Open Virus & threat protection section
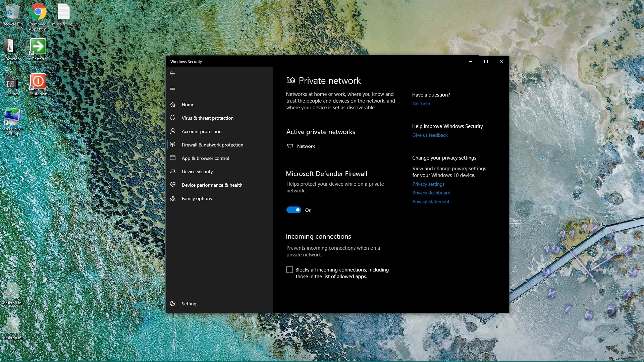The image size is (644, 362). (x=220, y=118)
